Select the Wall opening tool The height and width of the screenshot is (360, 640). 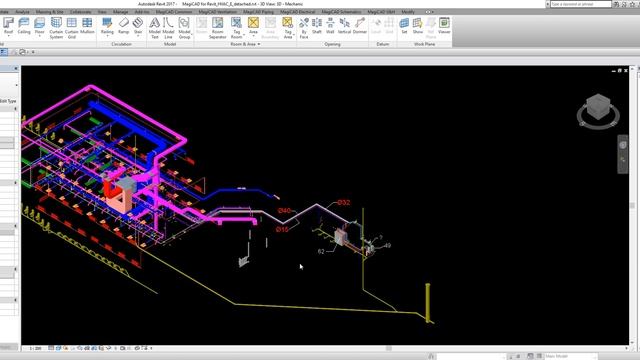330,25
